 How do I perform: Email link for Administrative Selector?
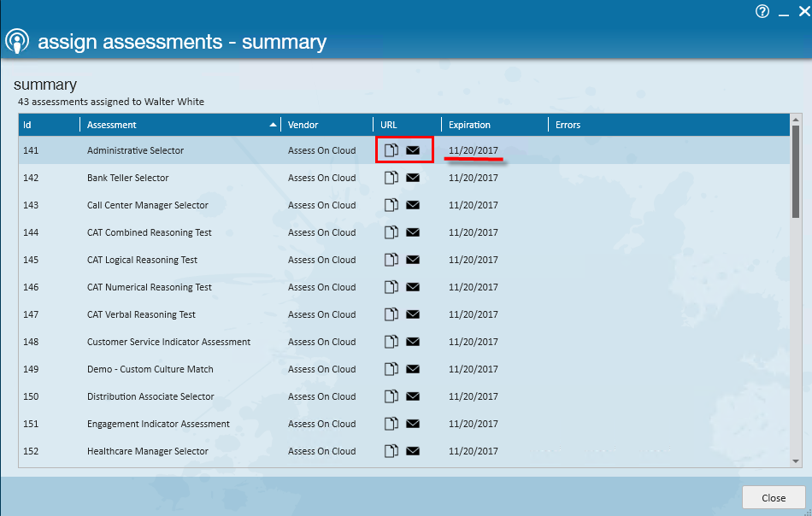(413, 150)
